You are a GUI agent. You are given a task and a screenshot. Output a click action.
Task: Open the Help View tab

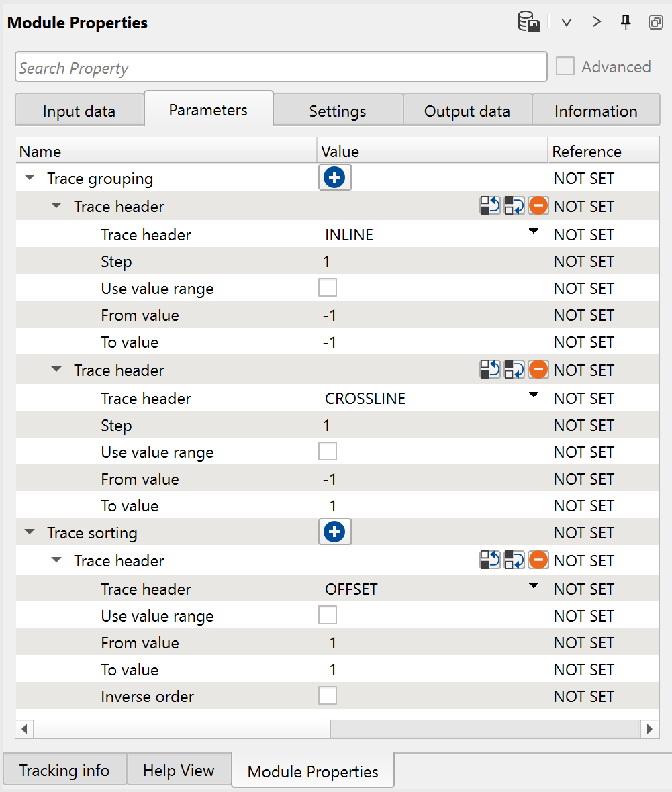[179, 771]
